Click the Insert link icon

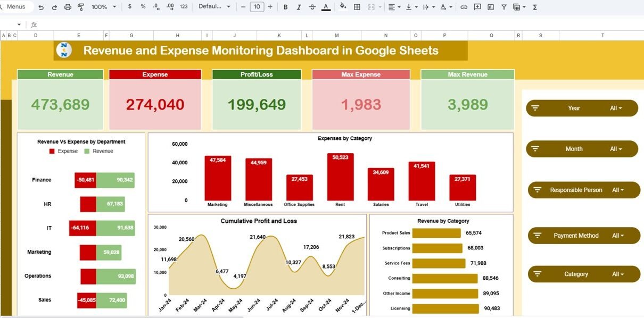464,7
